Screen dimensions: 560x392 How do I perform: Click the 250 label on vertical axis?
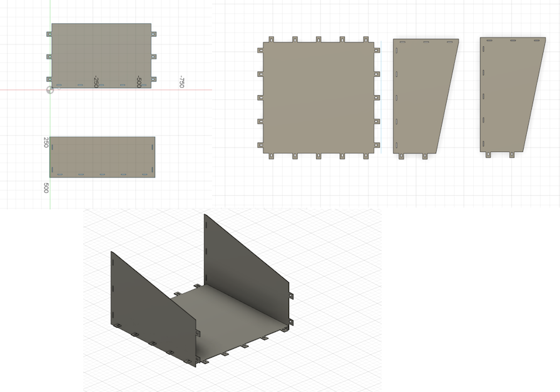(x=46, y=143)
